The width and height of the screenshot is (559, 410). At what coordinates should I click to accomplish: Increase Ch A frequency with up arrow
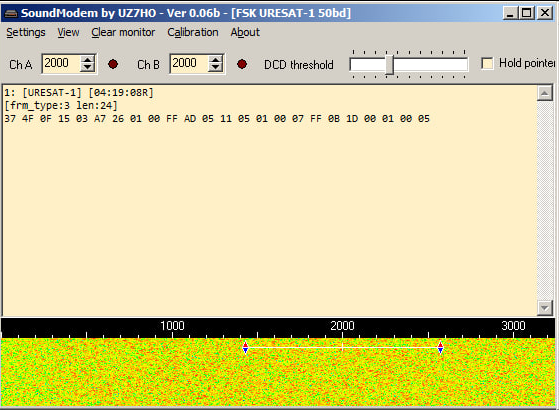click(x=87, y=60)
